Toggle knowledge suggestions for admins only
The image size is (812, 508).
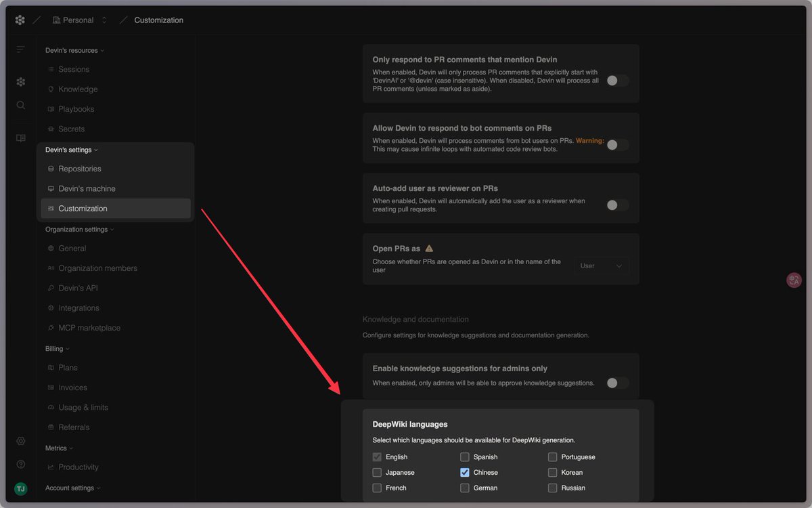[x=617, y=383]
